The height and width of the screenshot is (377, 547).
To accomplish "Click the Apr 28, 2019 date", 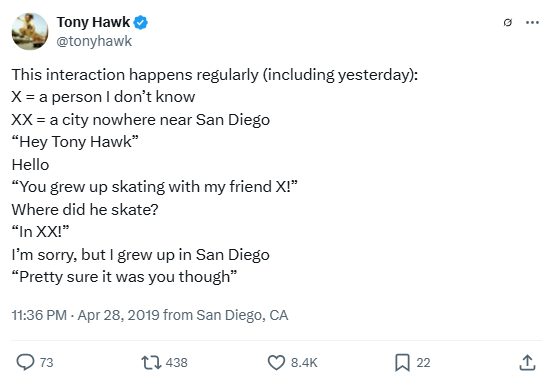I will [119, 315].
